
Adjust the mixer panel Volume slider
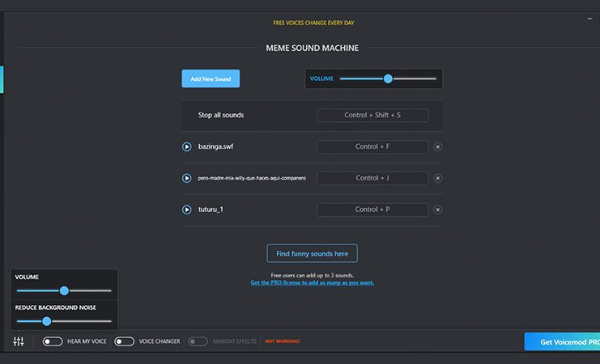coord(64,290)
